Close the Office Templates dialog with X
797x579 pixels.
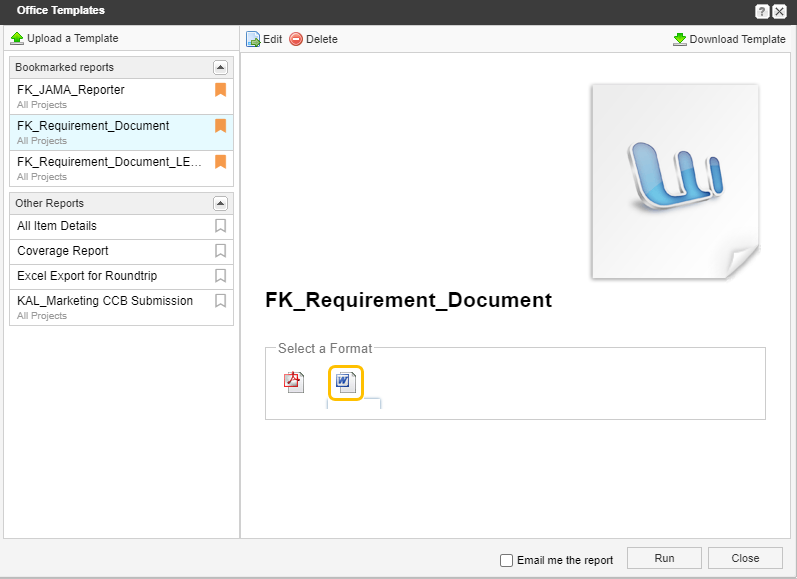click(779, 11)
